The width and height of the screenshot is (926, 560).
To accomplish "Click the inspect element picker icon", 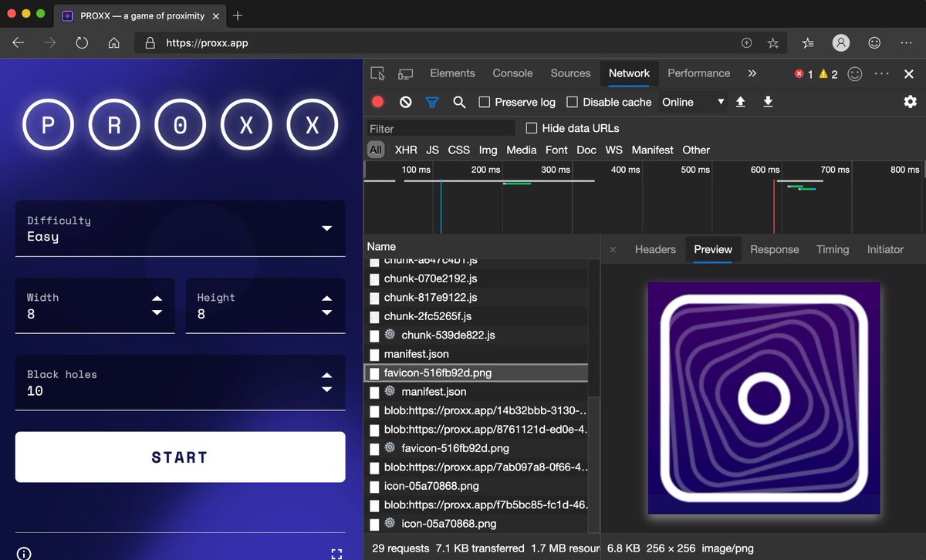I will pos(377,73).
